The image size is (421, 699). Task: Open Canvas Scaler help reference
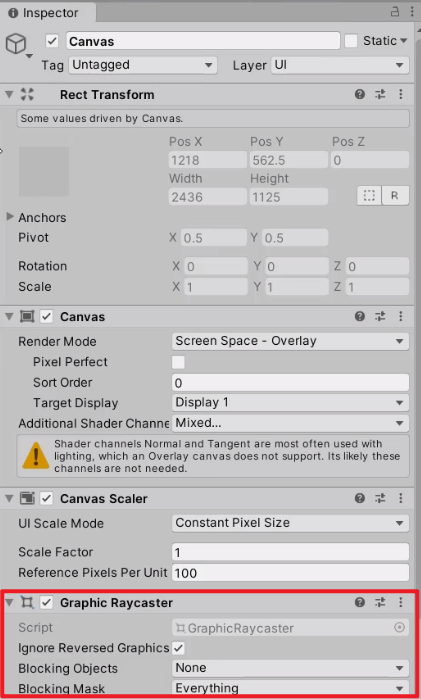coord(359,498)
